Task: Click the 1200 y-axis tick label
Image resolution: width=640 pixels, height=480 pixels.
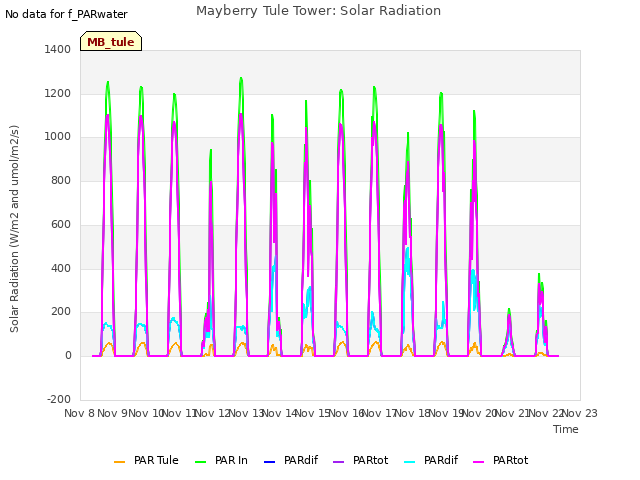Action: click(x=58, y=93)
